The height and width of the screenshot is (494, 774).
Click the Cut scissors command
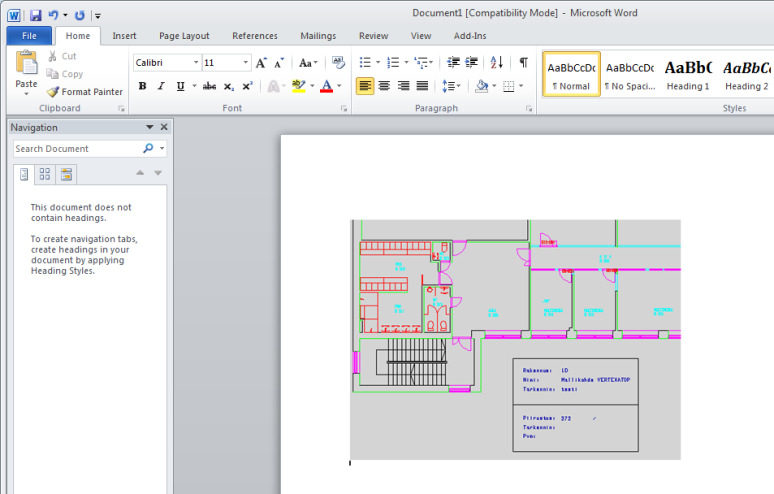[x=62, y=56]
